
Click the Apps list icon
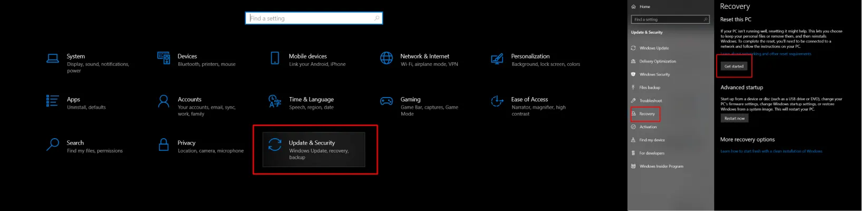53,101
